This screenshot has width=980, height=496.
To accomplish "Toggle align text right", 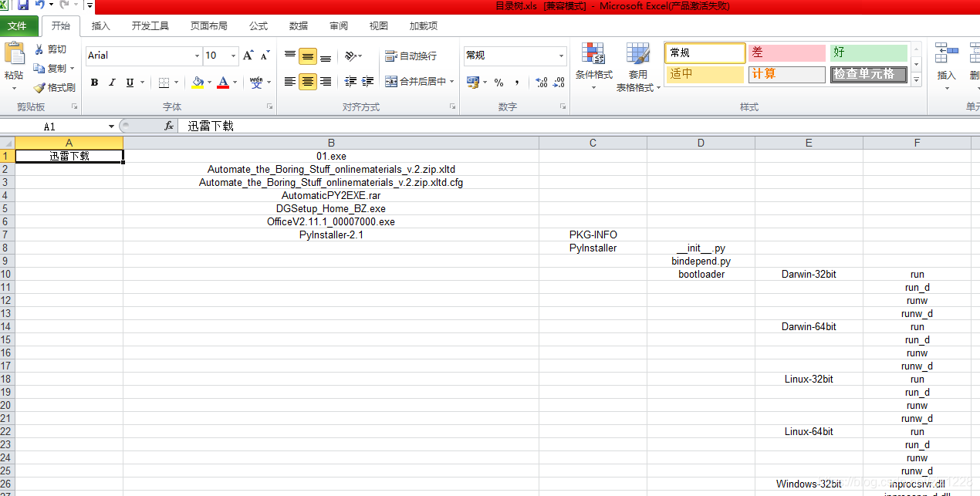I will (326, 82).
